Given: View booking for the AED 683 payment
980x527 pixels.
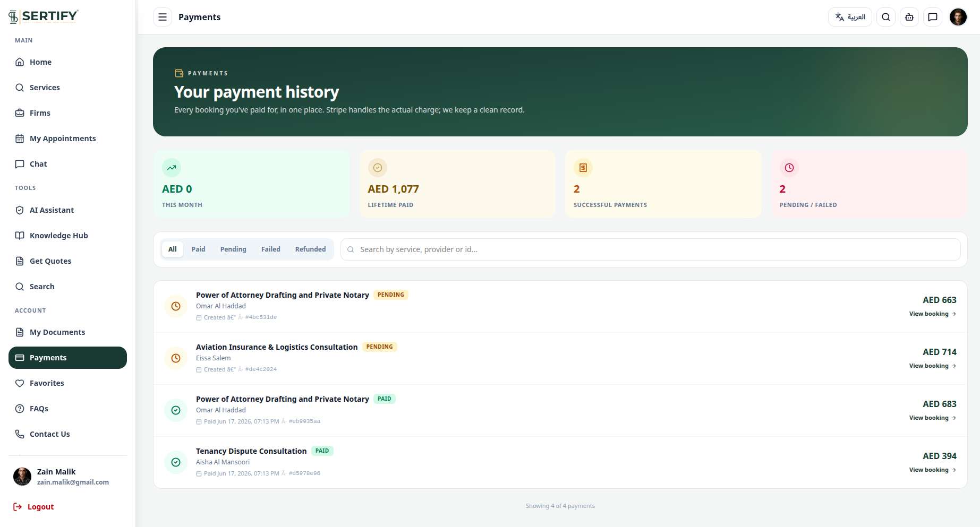Looking at the screenshot, I should pos(933,418).
